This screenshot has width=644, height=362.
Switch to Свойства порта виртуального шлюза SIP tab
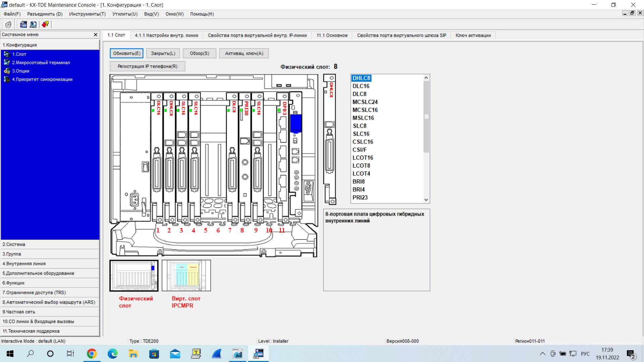click(x=401, y=35)
